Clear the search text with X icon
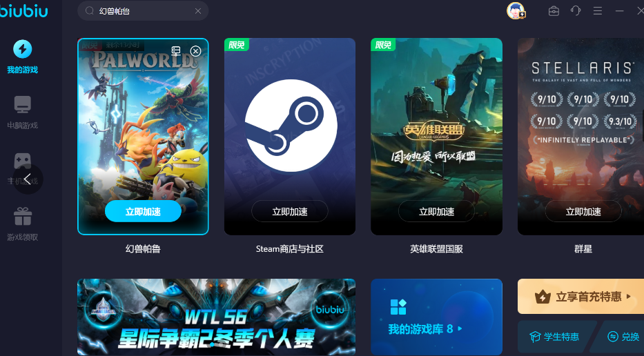Screen dimensions: 644x356 click(198, 11)
